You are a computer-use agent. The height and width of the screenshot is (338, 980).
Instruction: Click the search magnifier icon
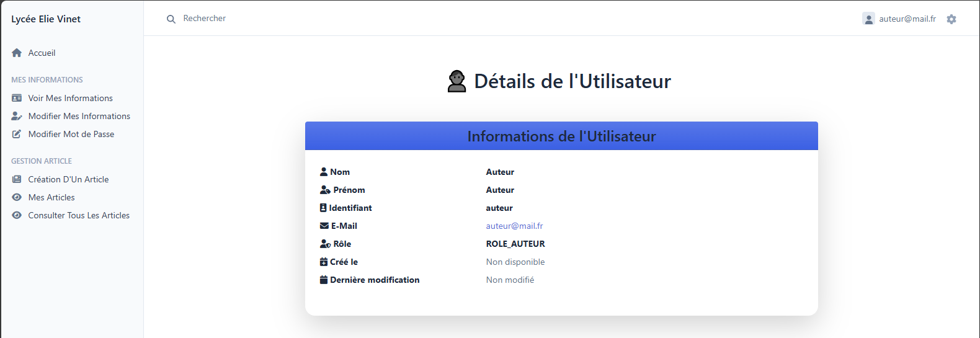(x=171, y=19)
